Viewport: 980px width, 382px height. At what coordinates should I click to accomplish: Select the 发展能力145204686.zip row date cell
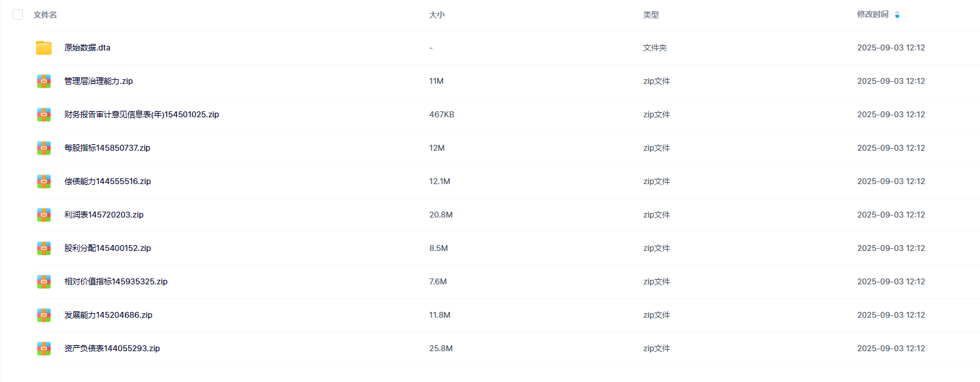coord(890,315)
